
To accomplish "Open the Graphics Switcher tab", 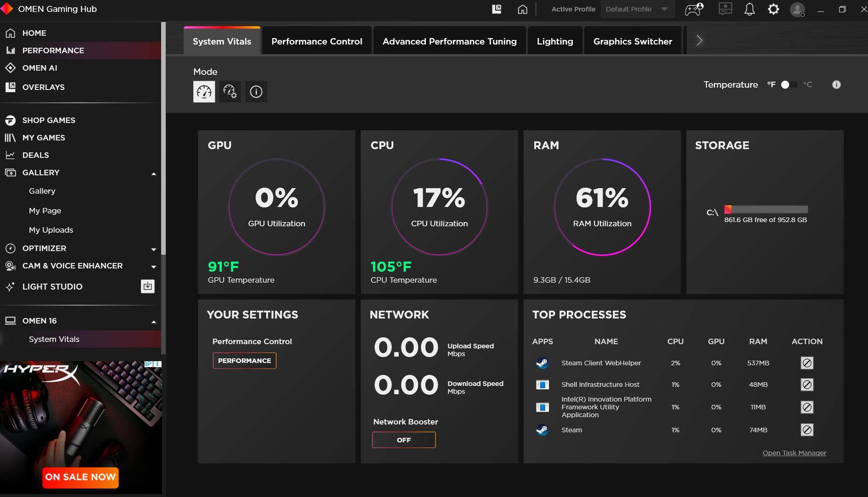I will pyautogui.click(x=633, y=41).
